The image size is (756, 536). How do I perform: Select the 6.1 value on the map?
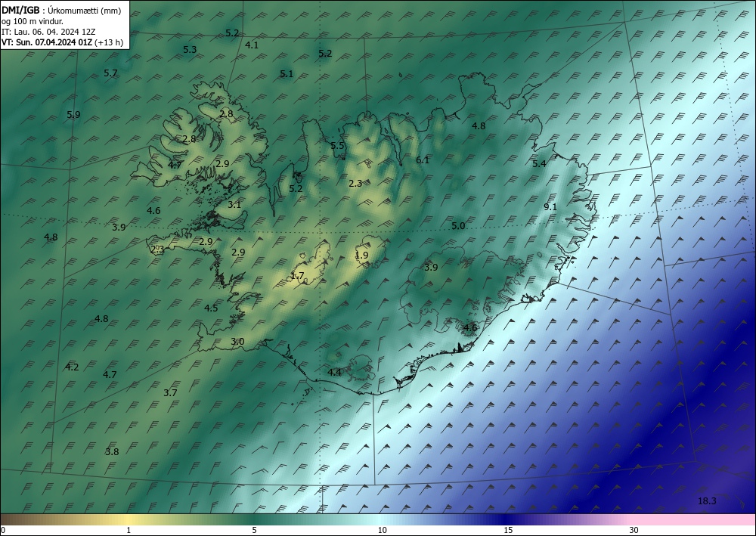pos(423,160)
